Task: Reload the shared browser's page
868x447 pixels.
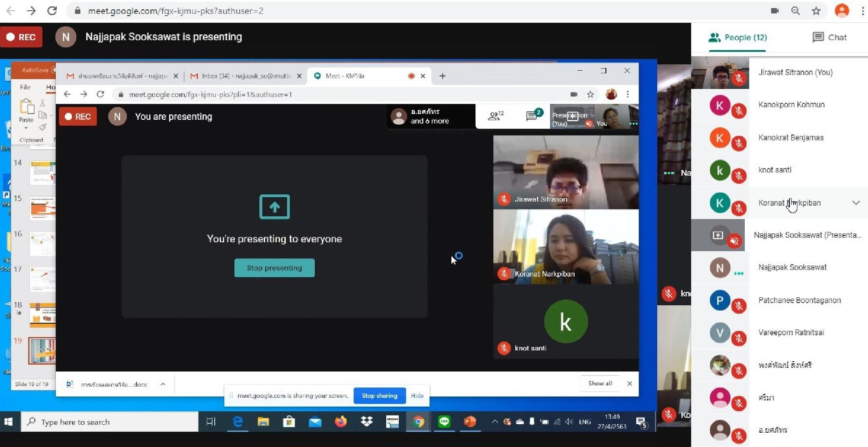Action: pyautogui.click(x=100, y=94)
